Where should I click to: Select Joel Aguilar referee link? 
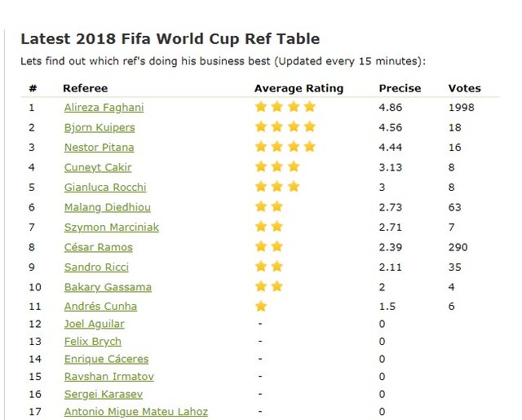[95, 324]
